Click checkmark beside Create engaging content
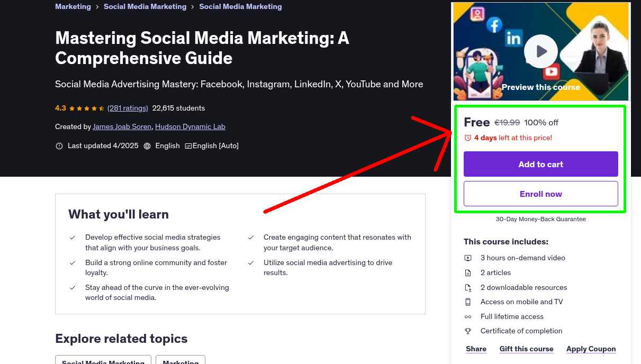The height and width of the screenshot is (364, 641). point(251,238)
